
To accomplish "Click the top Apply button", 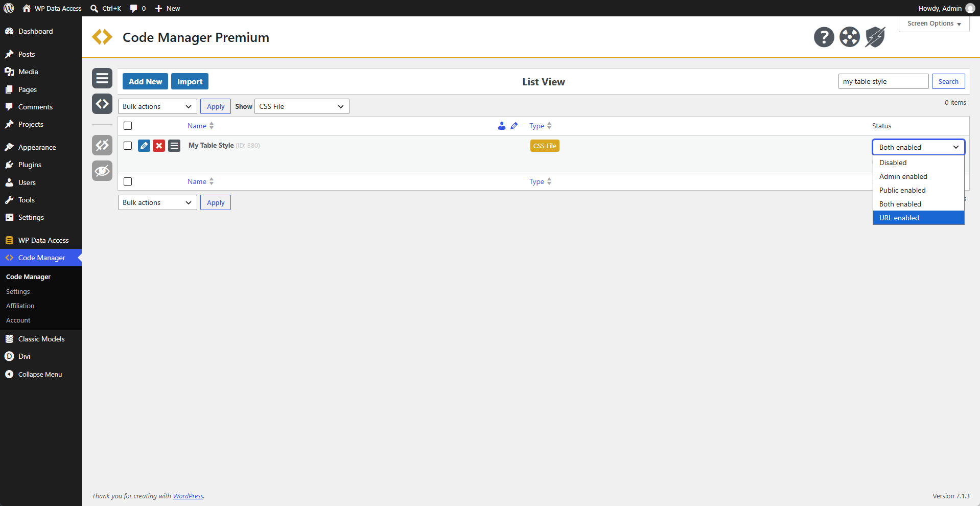I will pos(216,106).
